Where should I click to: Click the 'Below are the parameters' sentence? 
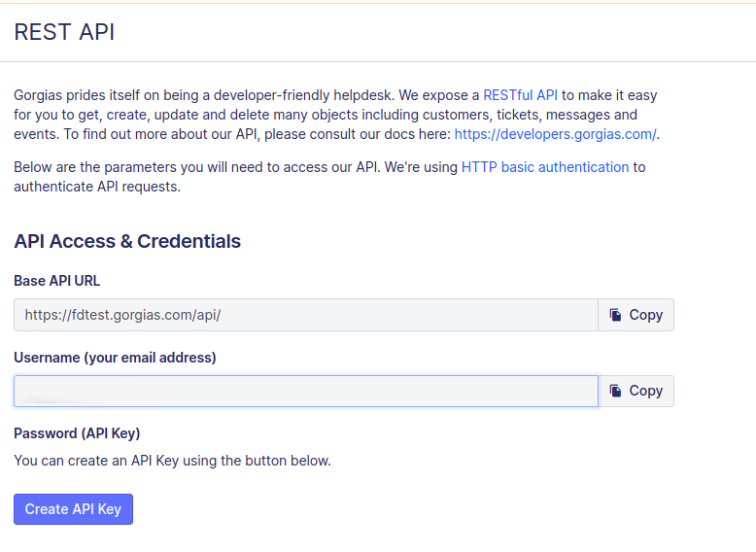(233, 167)
